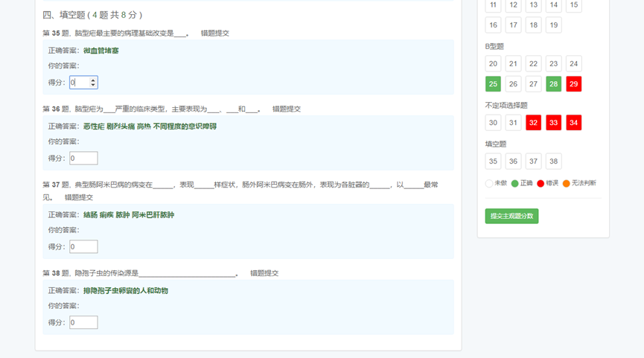644x358 pixels.
Task: Click the score field for question 38
Action: pos(83,323)
